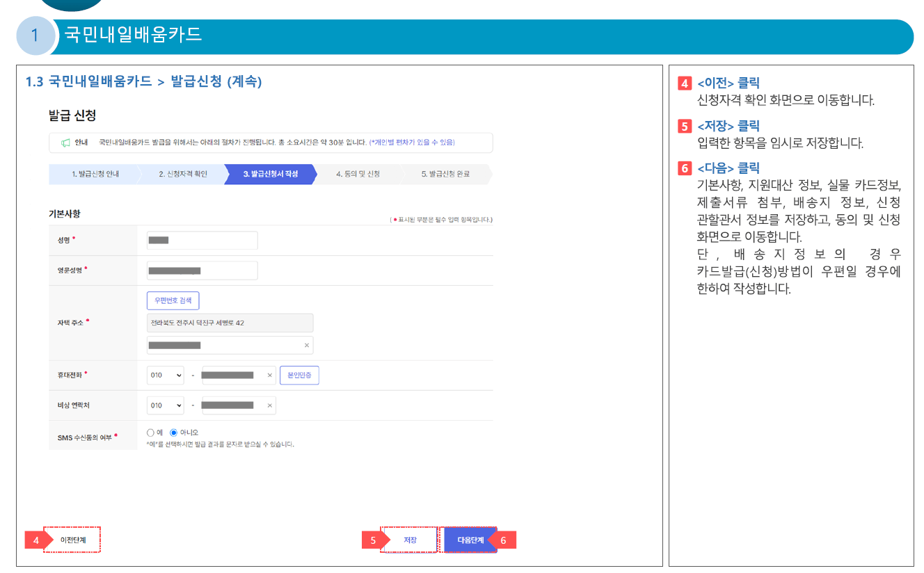Screen dimensions: 924x573
Task: Clear the 비상 연락처 number with its X icon
Action: (270, 405)
